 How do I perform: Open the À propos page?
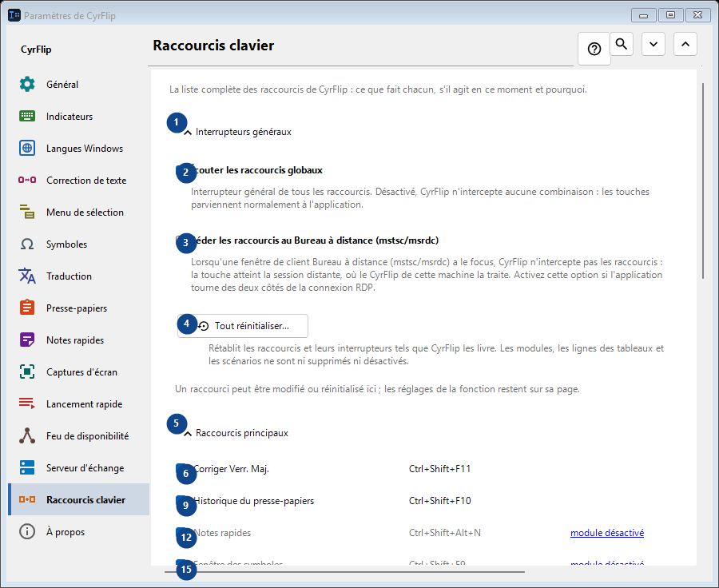79,531
